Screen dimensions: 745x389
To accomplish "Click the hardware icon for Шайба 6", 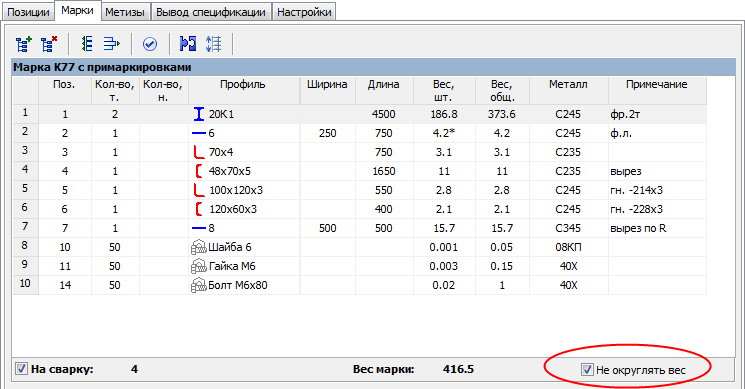I will [x=199, y=247].
